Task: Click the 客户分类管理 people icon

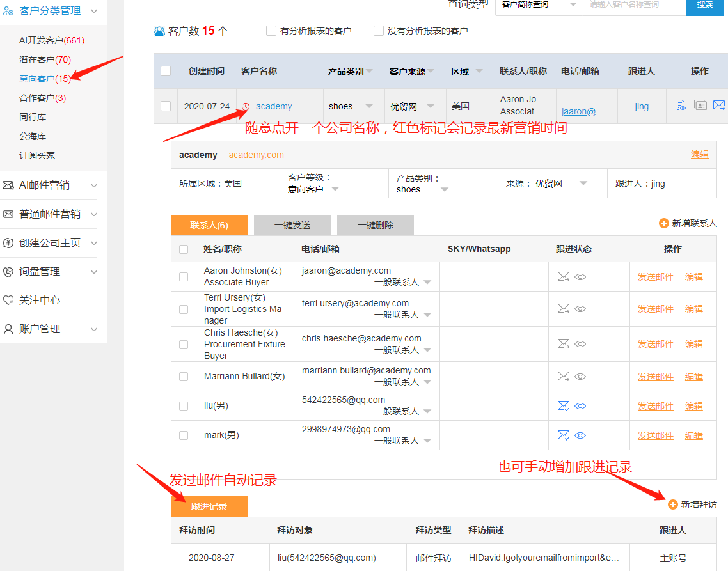Action: click(x=8, y=11)
